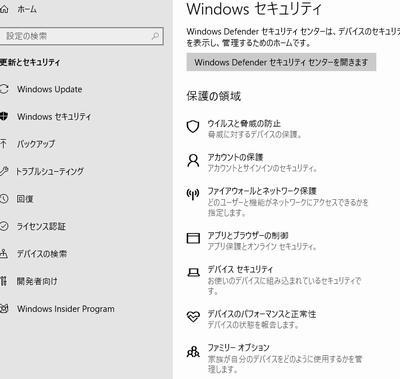This screenshot has width=400, height=379.
Task: Click the Windows セキュリティ page title
Action: coord(254,9)
